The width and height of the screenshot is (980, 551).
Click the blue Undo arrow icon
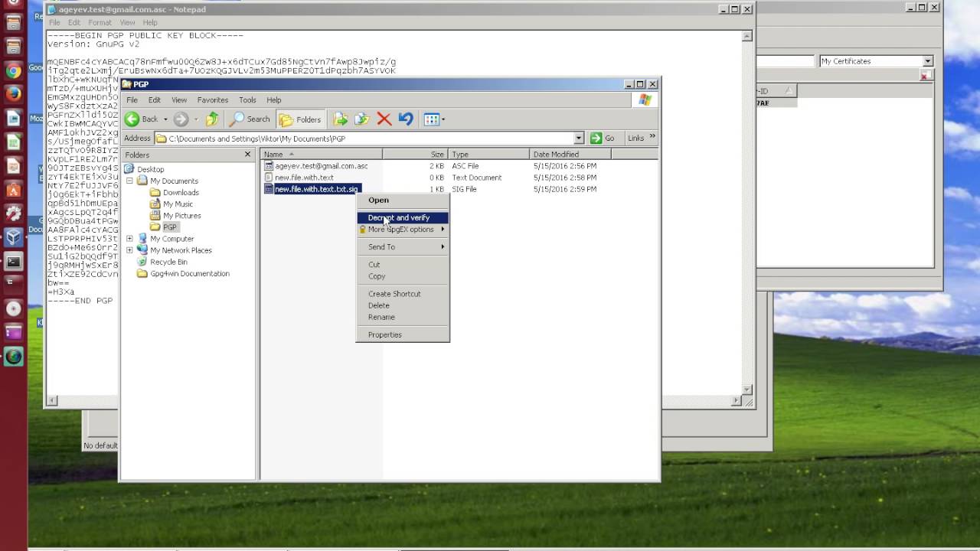point(406,119)
